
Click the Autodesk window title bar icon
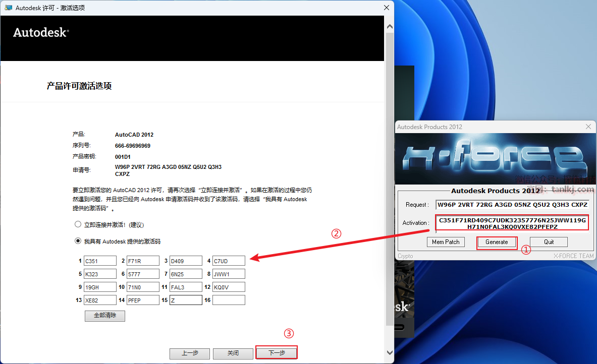[x=9, y=8]
